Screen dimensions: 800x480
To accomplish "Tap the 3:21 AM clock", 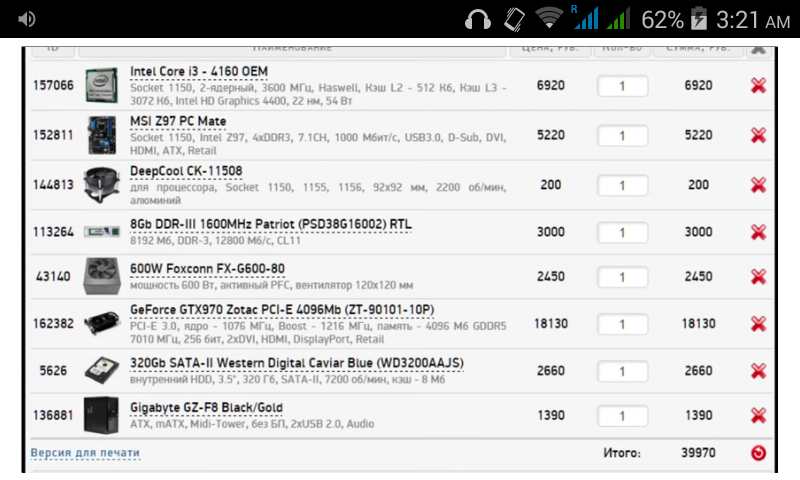I will point(753,20).
